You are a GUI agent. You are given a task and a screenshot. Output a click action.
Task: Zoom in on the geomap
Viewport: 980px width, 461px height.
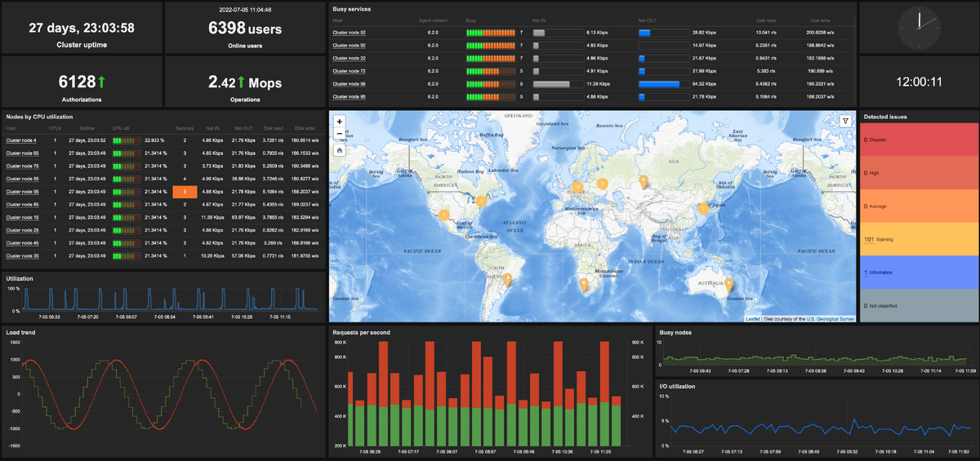tap(340, 121)
